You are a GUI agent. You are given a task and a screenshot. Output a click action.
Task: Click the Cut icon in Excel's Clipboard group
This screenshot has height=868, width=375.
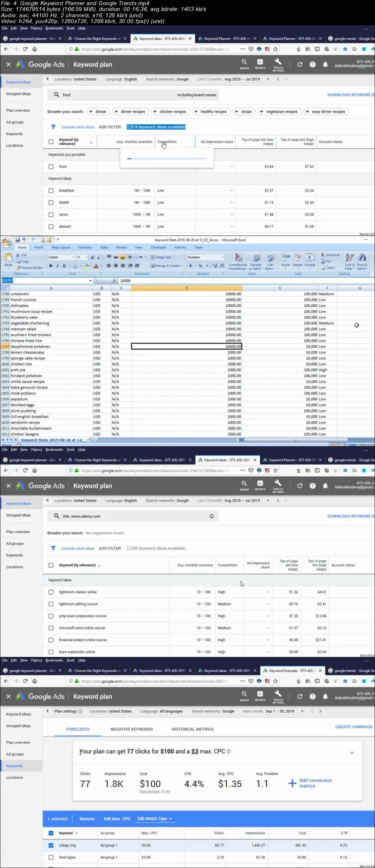[18, 255]
